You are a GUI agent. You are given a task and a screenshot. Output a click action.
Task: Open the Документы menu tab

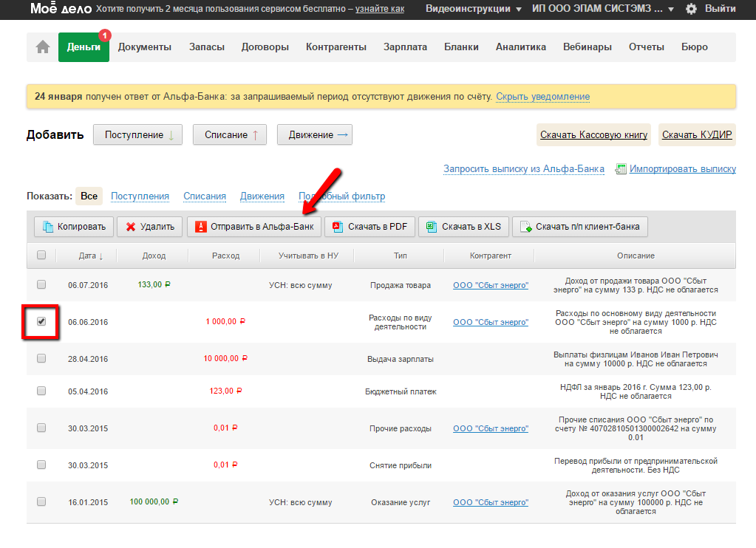click(x=145, y=47)
